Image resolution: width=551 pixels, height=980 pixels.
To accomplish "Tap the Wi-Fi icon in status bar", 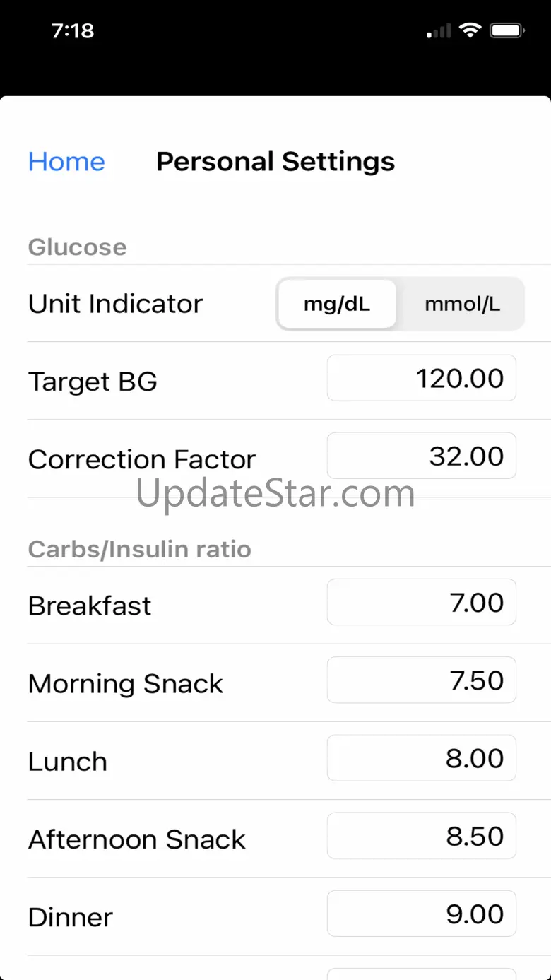I will click(469, 30).
